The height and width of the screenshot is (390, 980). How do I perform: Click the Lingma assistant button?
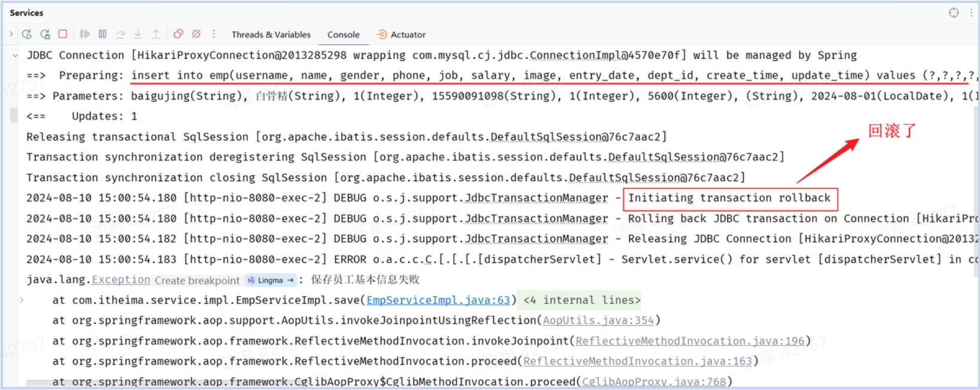[271, 281]
